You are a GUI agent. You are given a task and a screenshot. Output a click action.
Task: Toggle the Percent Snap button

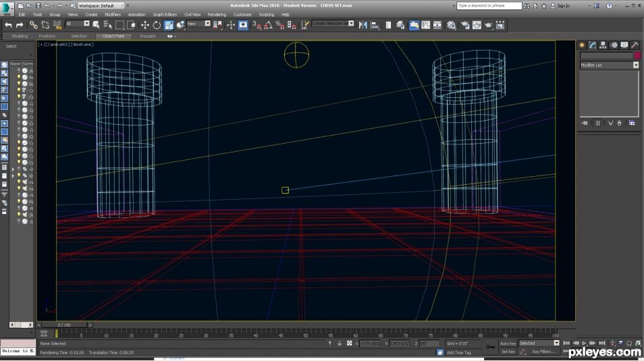tap(280, 26)
